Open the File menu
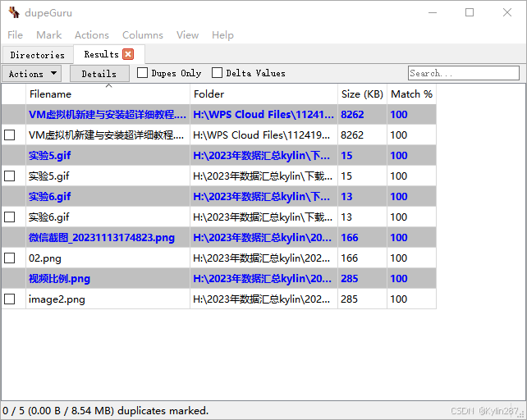Viewport: 527px width, 420px height. (x=15, y=35)
